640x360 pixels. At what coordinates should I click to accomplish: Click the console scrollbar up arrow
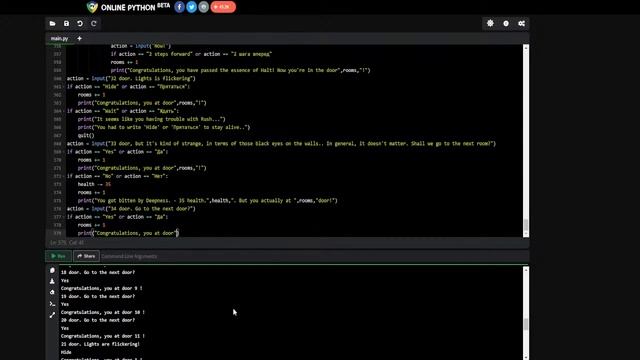(x=526, y=270)
